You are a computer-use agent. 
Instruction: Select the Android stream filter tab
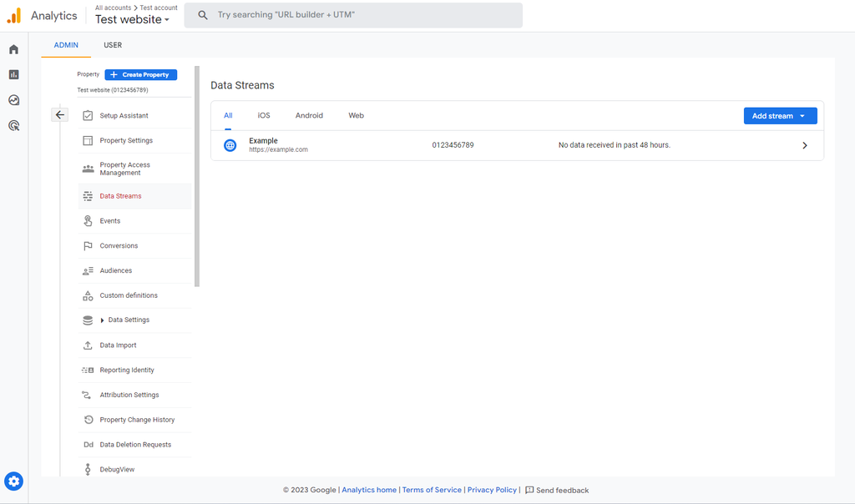[309, 115]
